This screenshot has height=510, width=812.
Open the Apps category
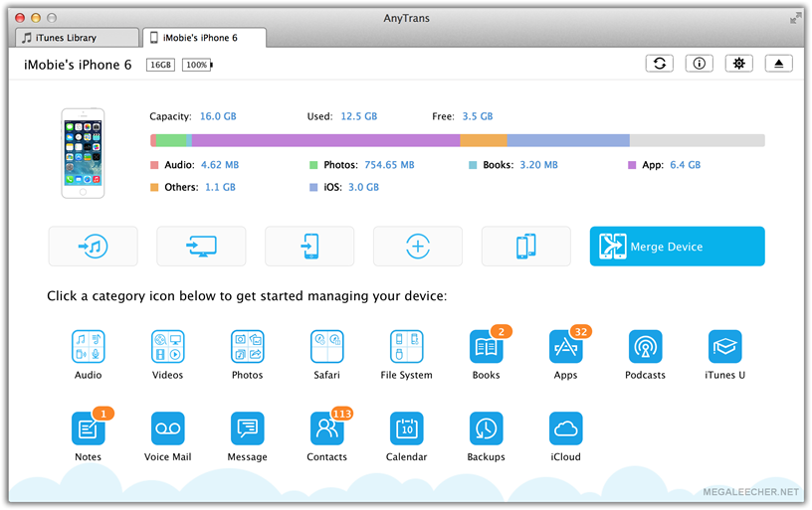565,347
